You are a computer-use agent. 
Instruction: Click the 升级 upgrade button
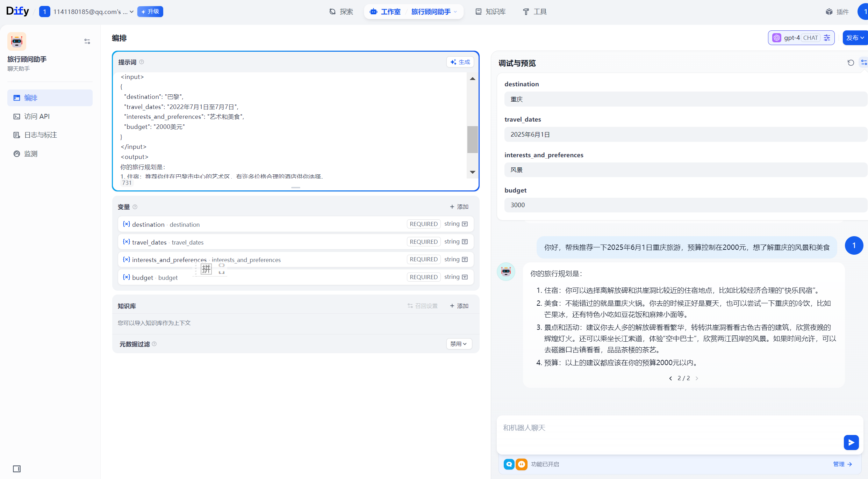tap(150, 12)
